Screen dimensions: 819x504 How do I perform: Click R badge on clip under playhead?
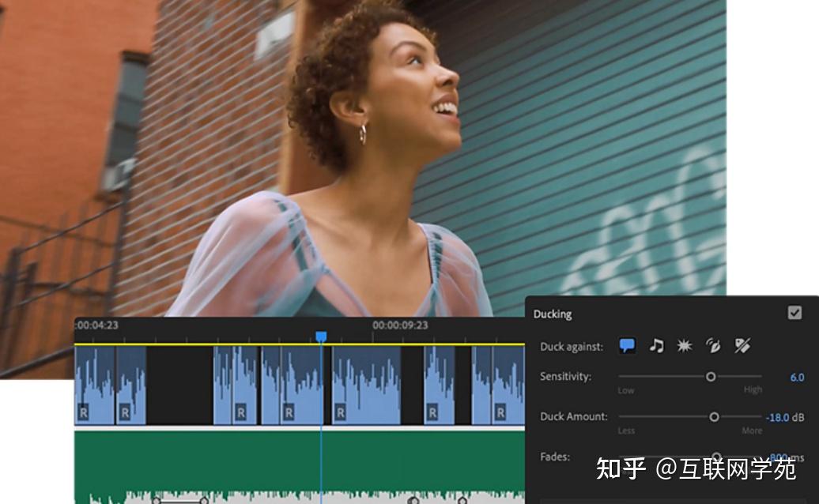(289, 412)
